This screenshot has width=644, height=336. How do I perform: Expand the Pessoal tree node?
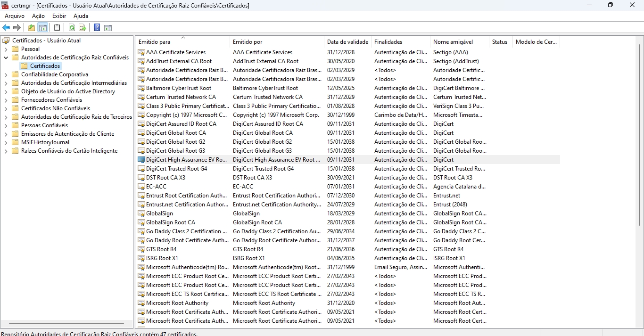tap(6, 49)
